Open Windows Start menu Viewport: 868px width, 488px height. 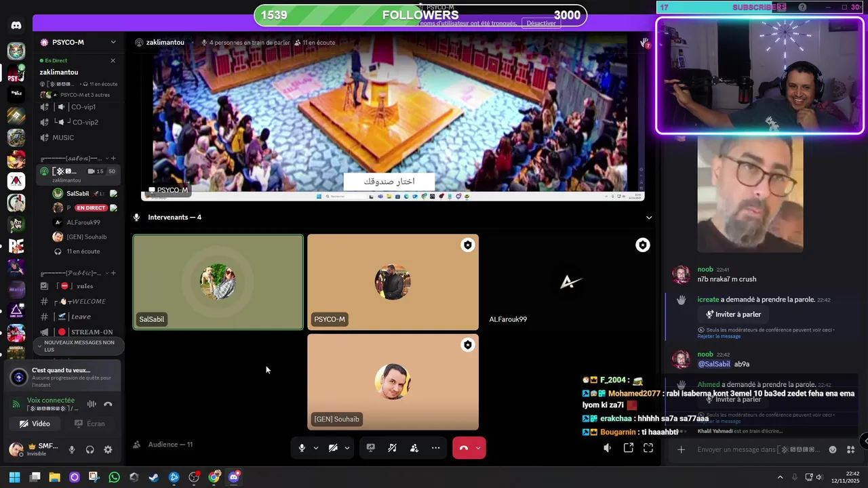coord(14,477)
